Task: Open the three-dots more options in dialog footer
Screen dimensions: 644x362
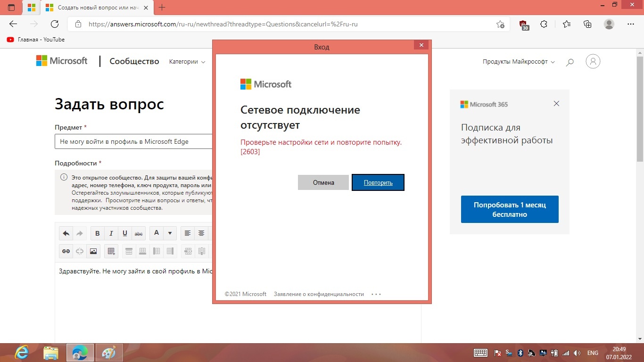Action: coord(376,294)
